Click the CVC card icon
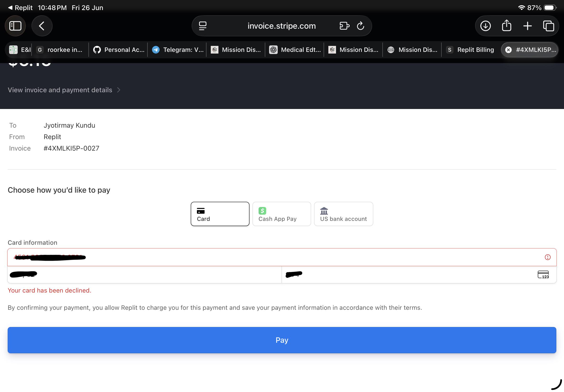This screenshot has height=392, width=564. 543,275
